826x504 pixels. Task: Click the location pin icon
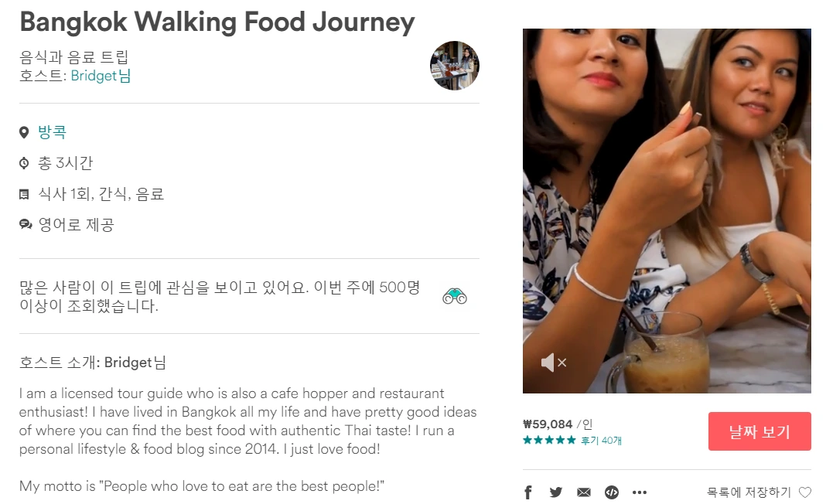24,133
